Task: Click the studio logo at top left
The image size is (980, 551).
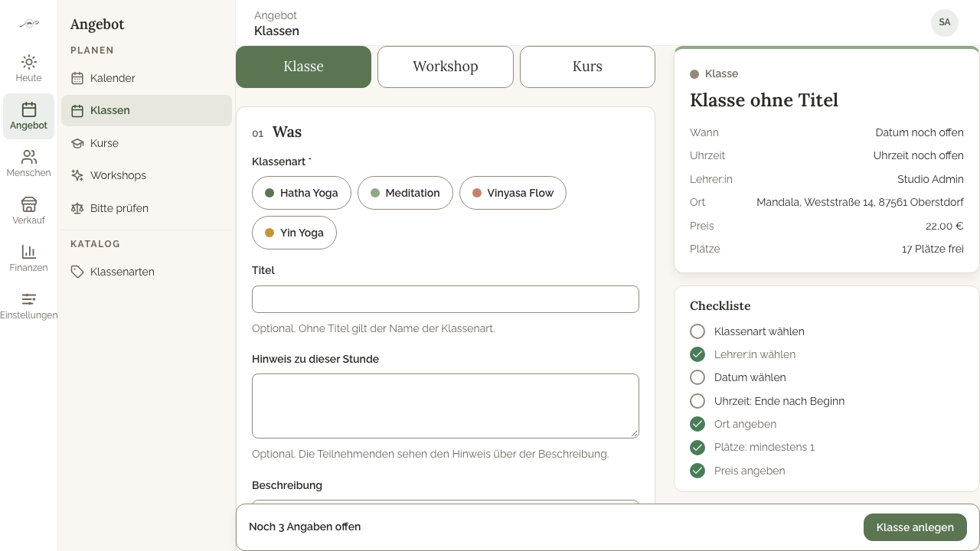Action: [28, 24]
